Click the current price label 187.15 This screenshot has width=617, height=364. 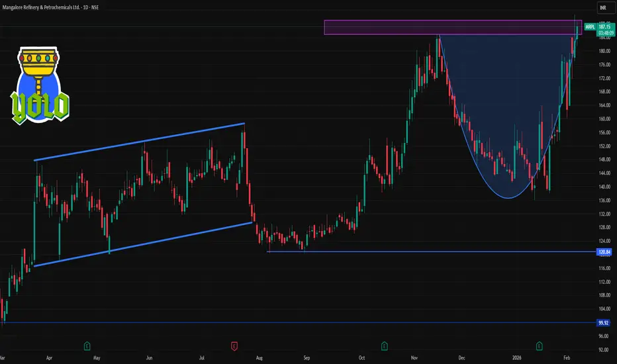(x=605, y=27)
